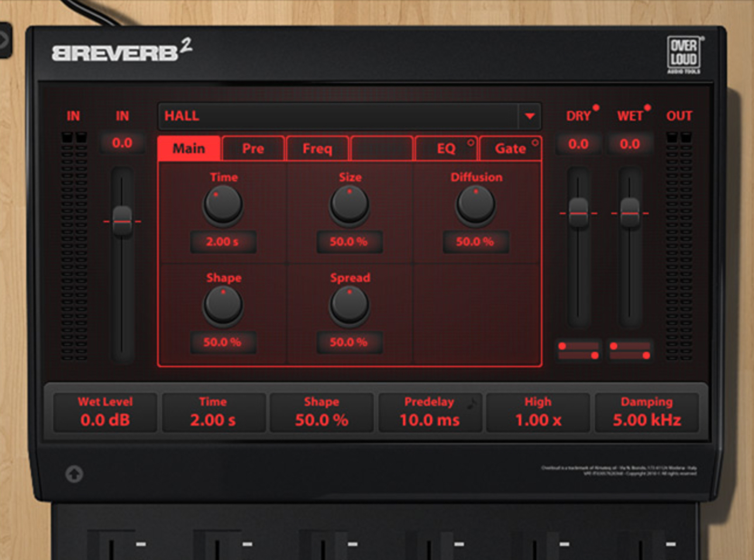Click the Predelay 10.0 ms display
Screen dimensions: 754x560
[430, 413]
